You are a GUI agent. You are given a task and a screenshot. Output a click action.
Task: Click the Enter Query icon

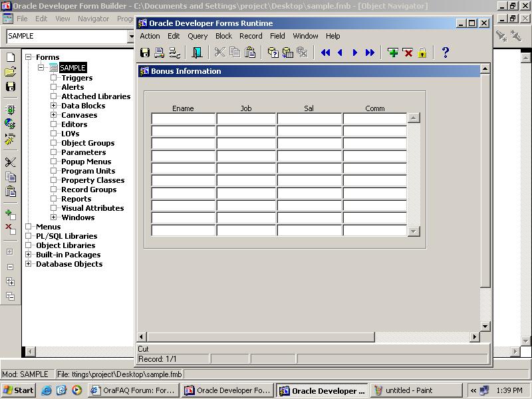pyautogui.click(x=273, y=53)
